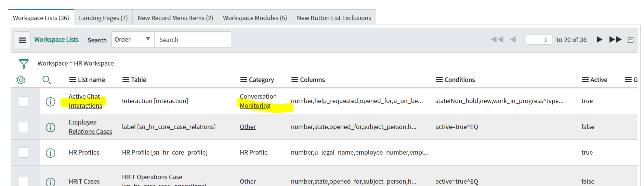The width and height of the screenshot is (644, 186).
Task: Sort by the Conditions column header
Action: point(460,80)
